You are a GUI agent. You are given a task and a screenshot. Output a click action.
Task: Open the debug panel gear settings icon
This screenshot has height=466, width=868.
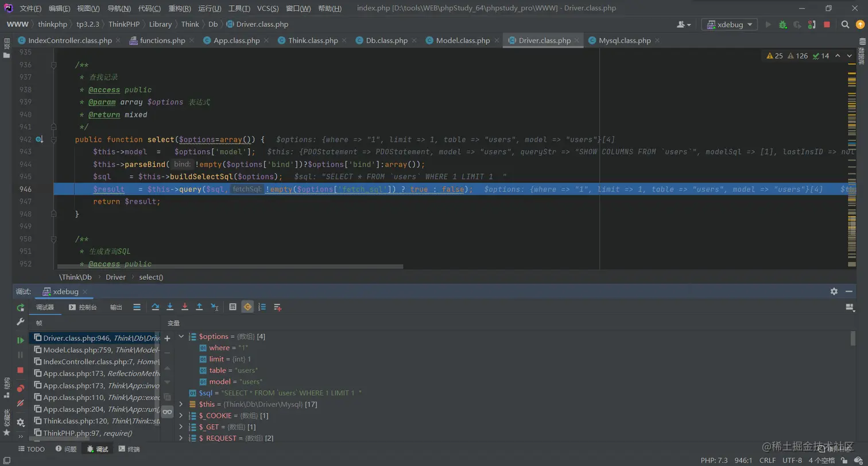21,422
